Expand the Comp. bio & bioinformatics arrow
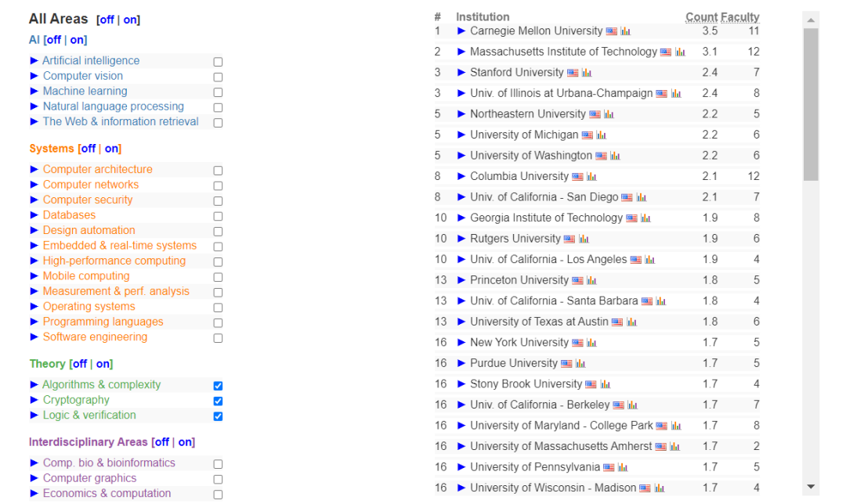Image resolution: width=846 pixels, height=504 pixels. point(34,463)
